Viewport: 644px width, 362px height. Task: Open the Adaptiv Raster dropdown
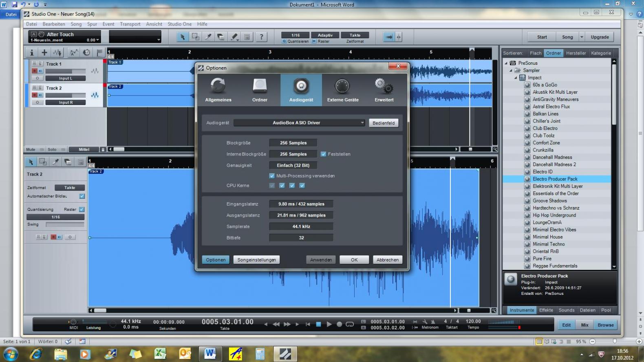[x=325, y=35]
